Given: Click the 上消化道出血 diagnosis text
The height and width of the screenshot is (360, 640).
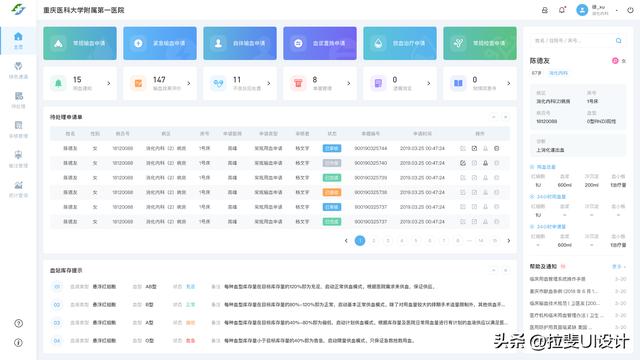Looking at the screenshot, I should [x=550, y=150].
